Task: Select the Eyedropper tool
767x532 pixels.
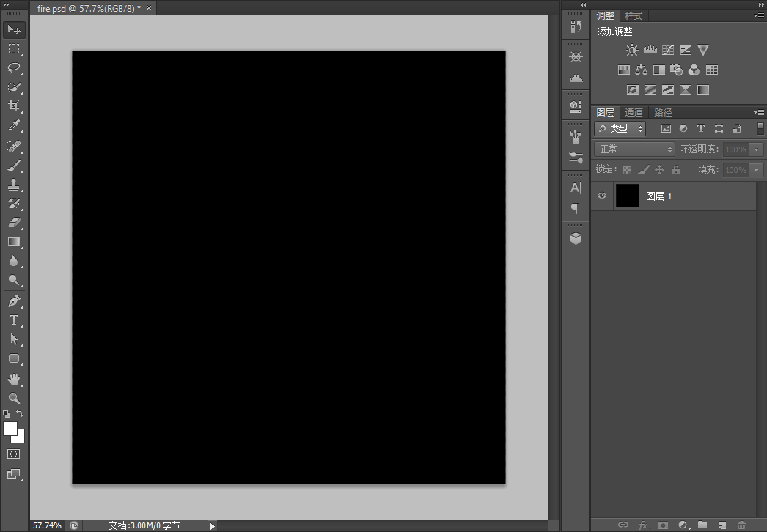Action: tap(14, 125)
